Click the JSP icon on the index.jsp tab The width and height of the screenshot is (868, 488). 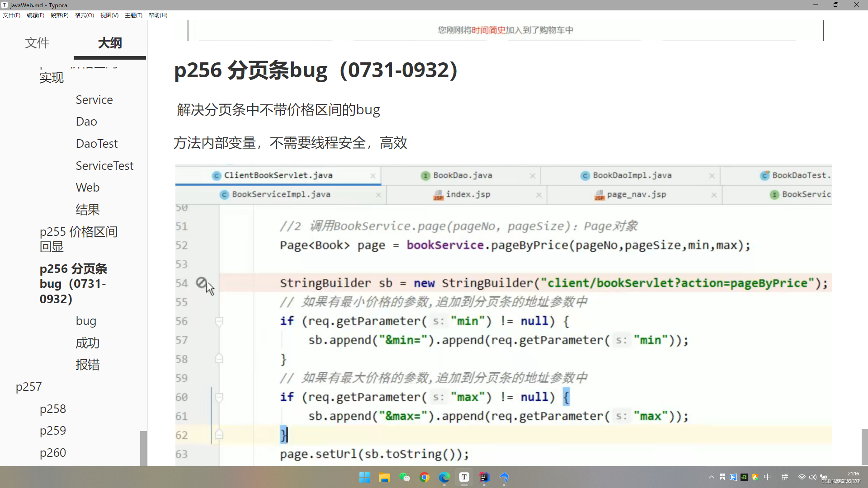pos(438,195)
